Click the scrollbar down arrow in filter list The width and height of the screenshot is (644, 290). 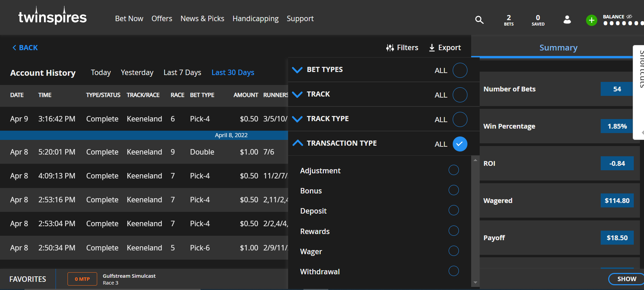(x=475, y=282)
